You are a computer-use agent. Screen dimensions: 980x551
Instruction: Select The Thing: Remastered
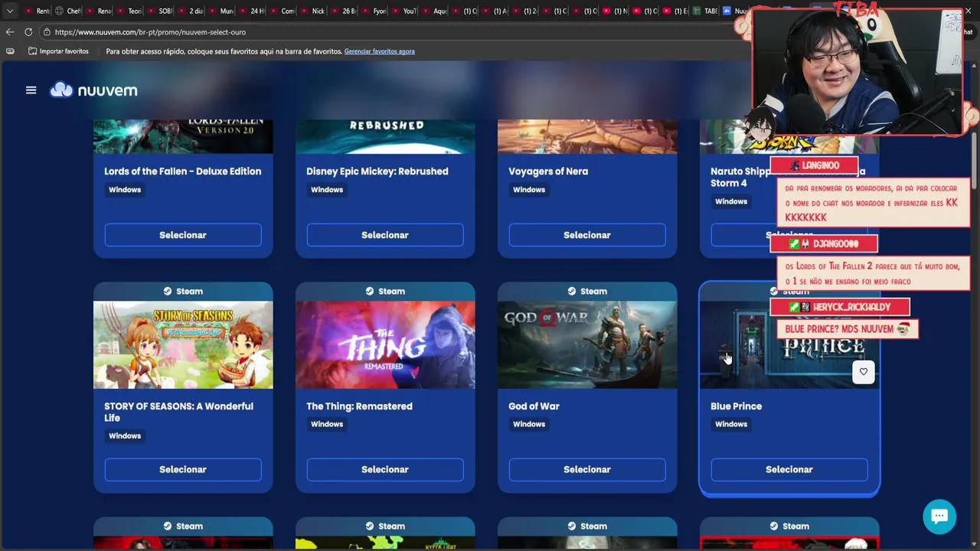385,469
